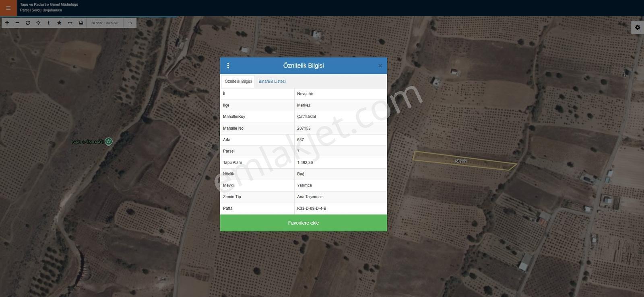Close the Öznitelik Bilgisi dialog
This screenshot has height=297, width=644.
coord(380,66)
